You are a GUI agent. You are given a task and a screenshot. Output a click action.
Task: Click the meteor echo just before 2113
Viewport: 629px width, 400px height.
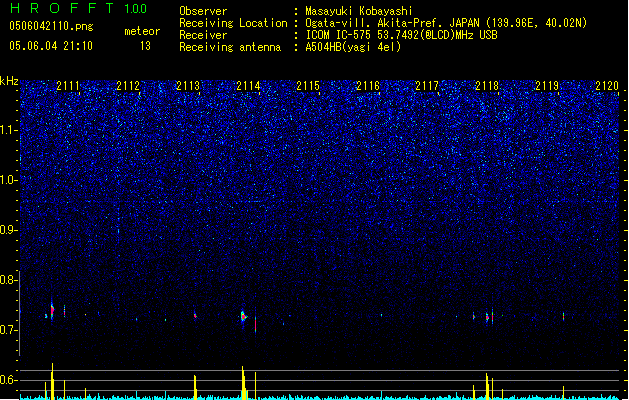point(195,315)
